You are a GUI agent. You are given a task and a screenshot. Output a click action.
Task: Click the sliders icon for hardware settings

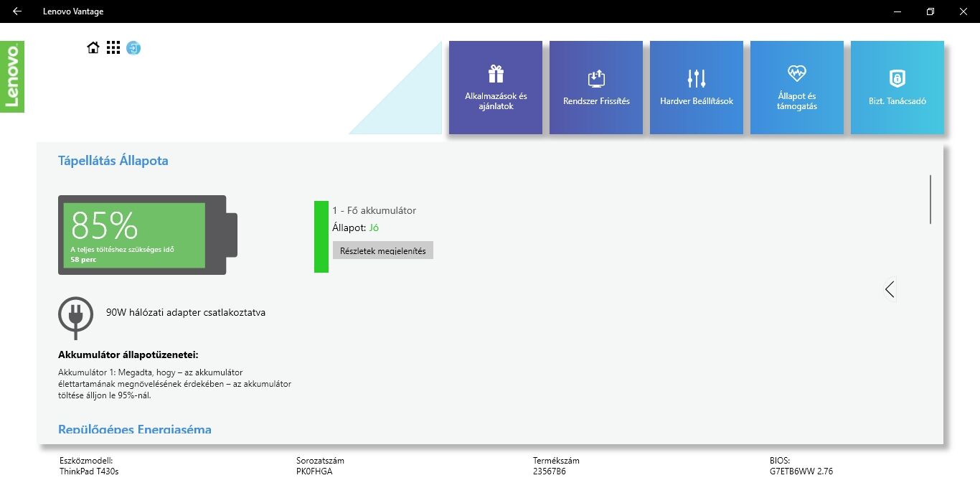click(x=697, y=78)
